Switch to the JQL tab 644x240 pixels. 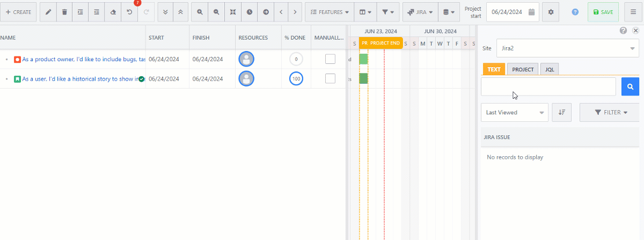[549, 69]
